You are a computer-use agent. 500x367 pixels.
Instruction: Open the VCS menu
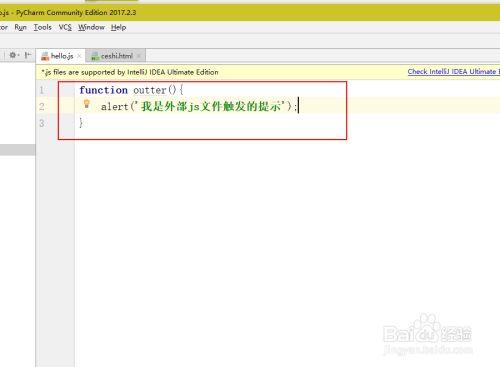pyautogui.click(x=65, y=27)
